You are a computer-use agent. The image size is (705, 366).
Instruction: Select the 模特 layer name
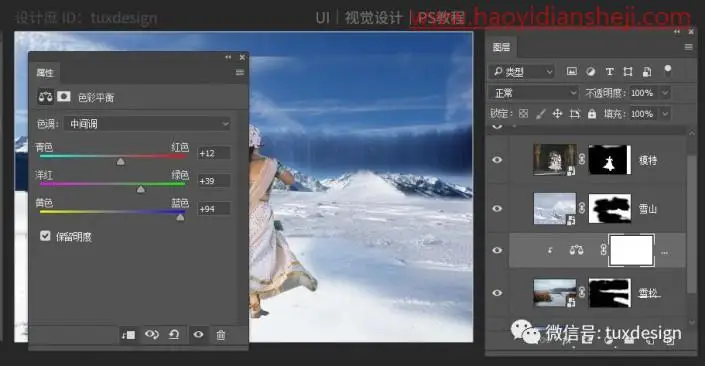648,160
